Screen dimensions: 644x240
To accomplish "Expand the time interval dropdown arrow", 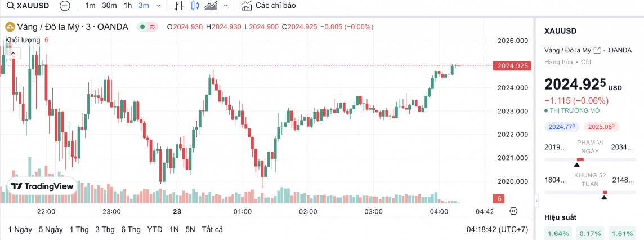I will 158,6.
